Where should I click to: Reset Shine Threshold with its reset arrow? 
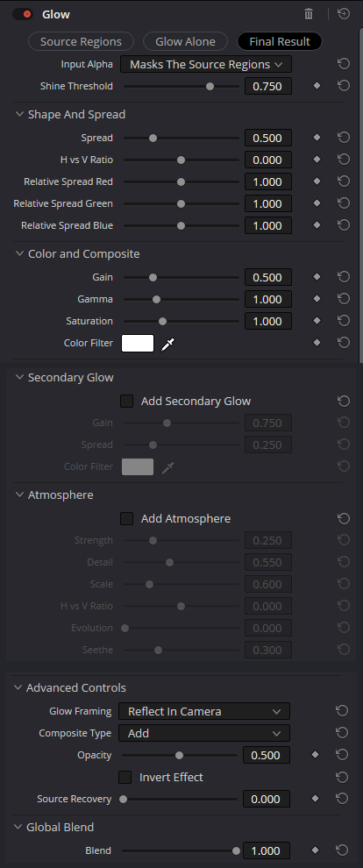[344, 86]
